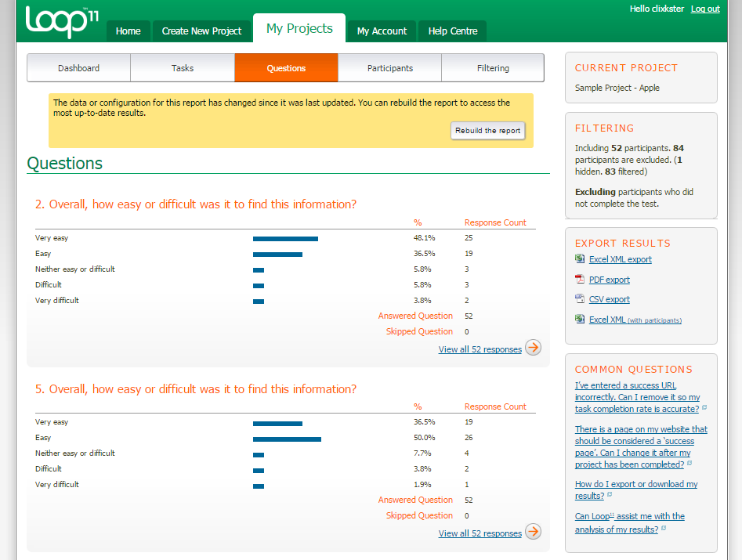The width and height of the screenshot is (742, 560).
Task: Click '48.1%' value in question 2
Action: (x=425, y=238)
